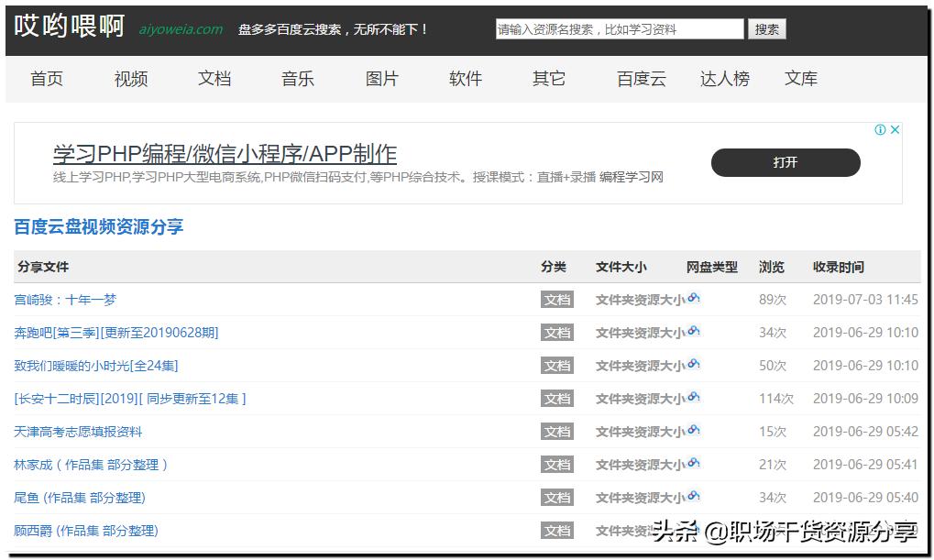934x560 pixels.
Task: Go to the 百度云 tab
Action: pyautogui.click(x=640, y=80)
